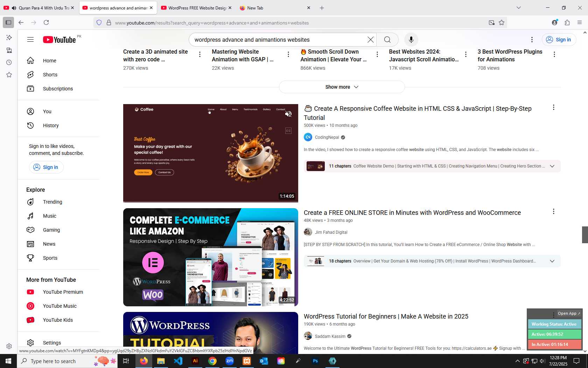The width and height of the screenshot is (588, 368).
Task: Open Firefox account icon
Action: click(x=554, y=22)
